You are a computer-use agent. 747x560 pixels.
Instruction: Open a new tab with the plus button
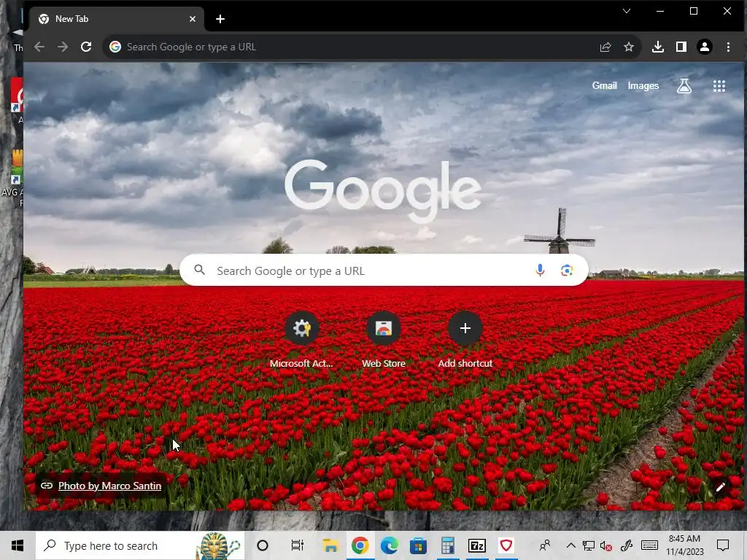[x=220, y=19]
